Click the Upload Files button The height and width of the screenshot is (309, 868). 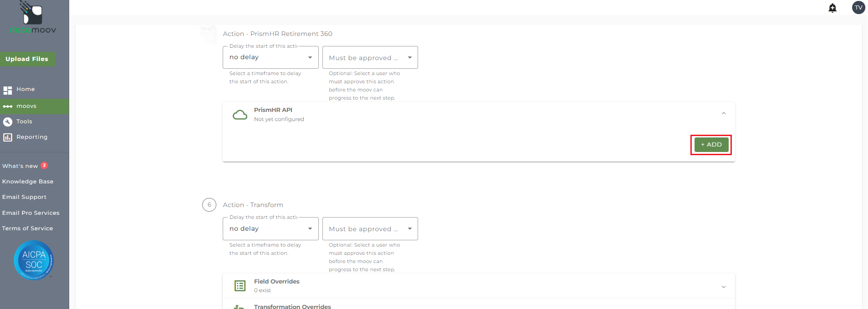[x=27, y=59]
